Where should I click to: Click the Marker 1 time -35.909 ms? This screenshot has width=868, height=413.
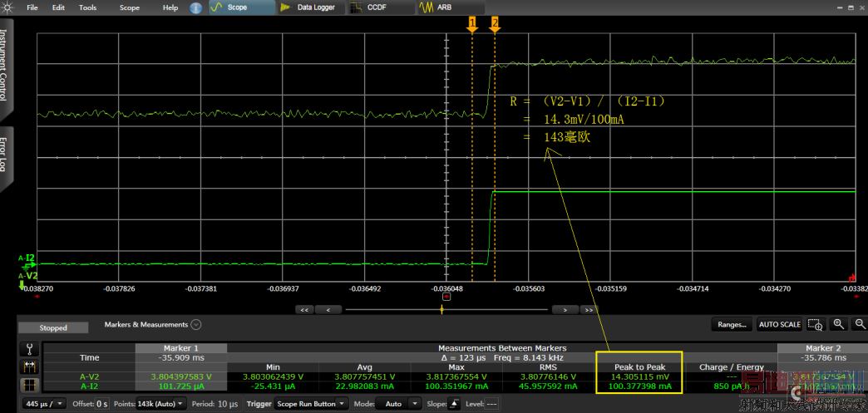tap(181, 358)
